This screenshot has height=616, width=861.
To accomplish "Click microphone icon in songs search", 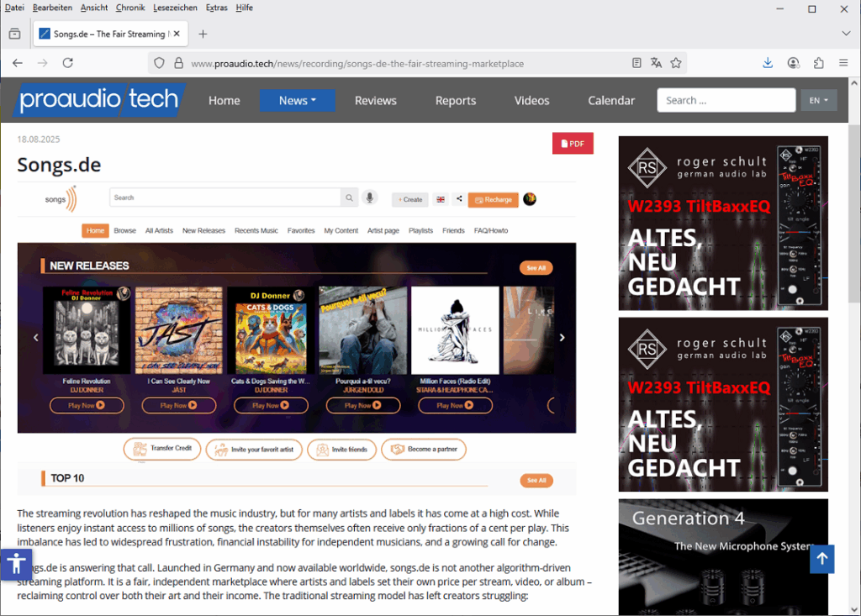I will point(370,197).
